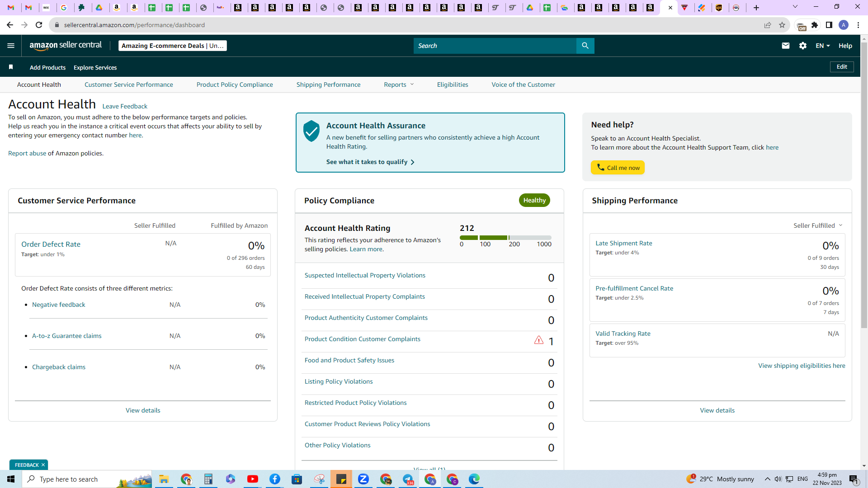Click the Amazon Seller Central logo
Image resolution: width=868 pixels, height=488 pixels.
tap(66, 45)
